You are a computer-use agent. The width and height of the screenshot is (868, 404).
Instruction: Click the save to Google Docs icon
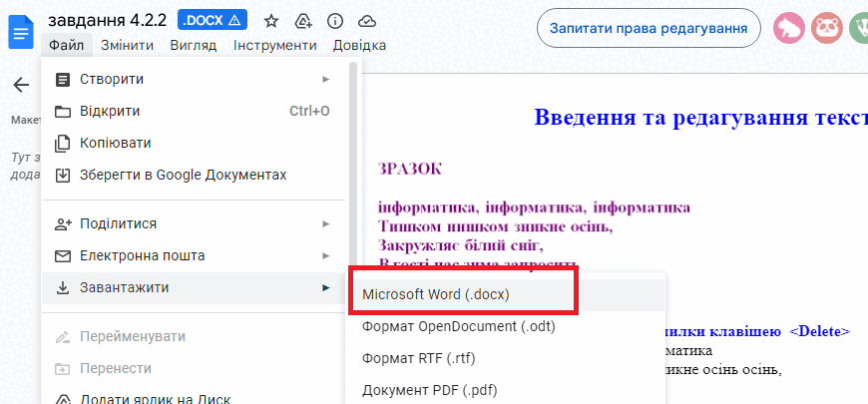(x=63, y=176)
